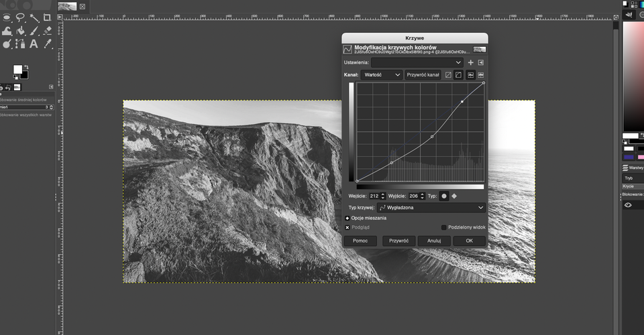
Task: Open the Warstwy layers tab
Action: point(633,167)
